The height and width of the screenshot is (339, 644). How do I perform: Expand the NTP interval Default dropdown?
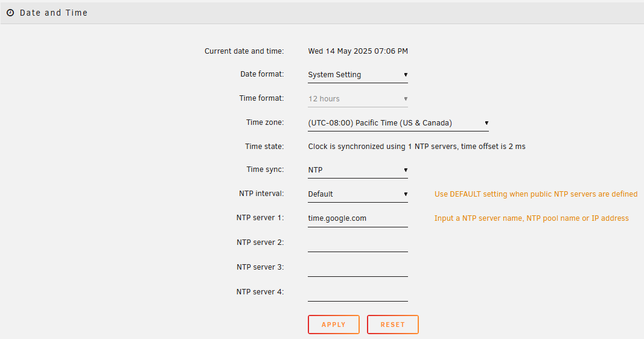click(x=357, y=194)
